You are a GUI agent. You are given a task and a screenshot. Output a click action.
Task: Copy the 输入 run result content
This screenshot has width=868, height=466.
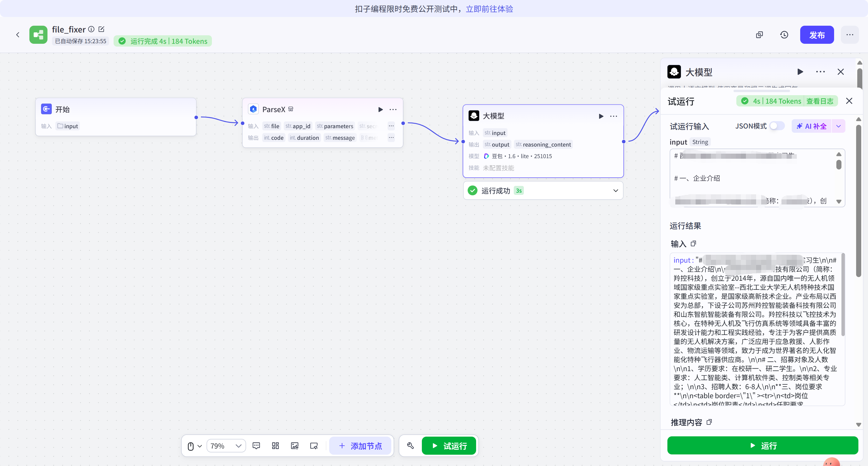point(693,243)
